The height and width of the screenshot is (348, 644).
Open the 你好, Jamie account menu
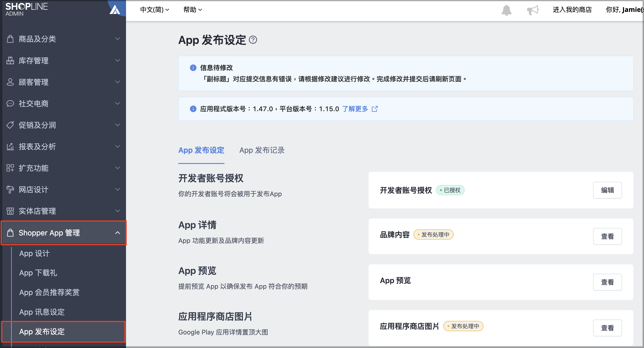click(x=624, y=10)
